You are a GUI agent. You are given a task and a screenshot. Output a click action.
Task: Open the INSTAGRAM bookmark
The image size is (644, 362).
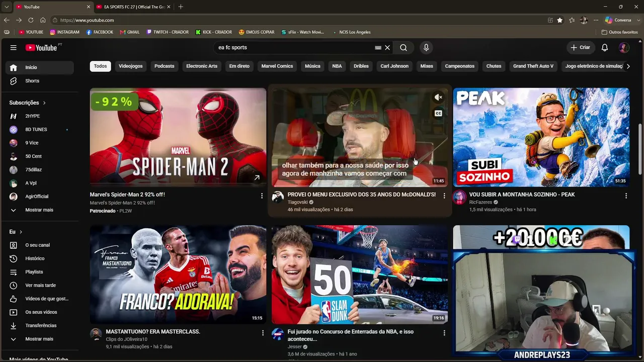pos(64,32)
